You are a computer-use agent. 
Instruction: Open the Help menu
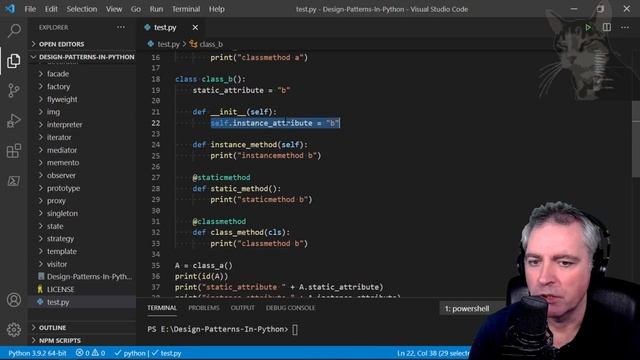coord(217,9)
